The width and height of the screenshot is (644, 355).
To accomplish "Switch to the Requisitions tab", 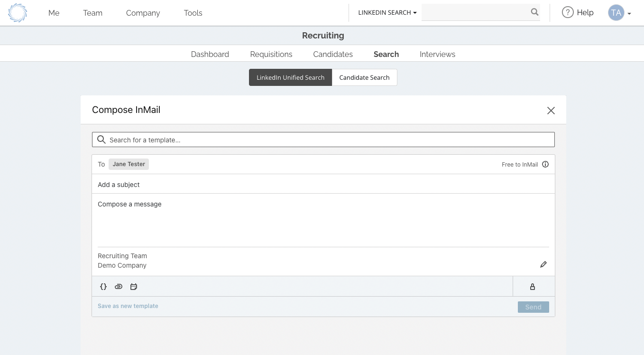I will (271, 54).
